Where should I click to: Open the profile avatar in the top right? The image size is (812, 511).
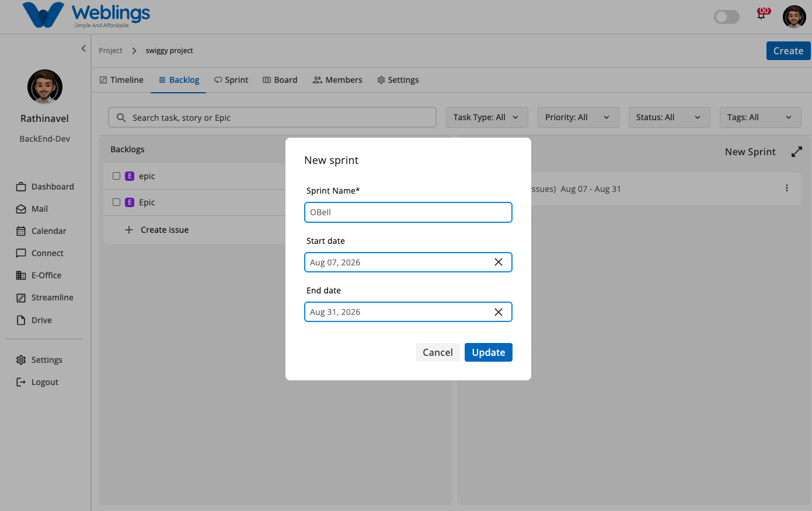pyautogui.click(x=794, y=17)
